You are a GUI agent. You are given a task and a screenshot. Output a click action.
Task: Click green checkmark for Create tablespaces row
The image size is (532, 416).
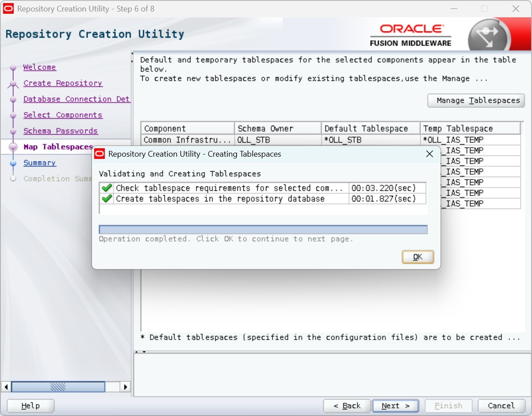107,199
